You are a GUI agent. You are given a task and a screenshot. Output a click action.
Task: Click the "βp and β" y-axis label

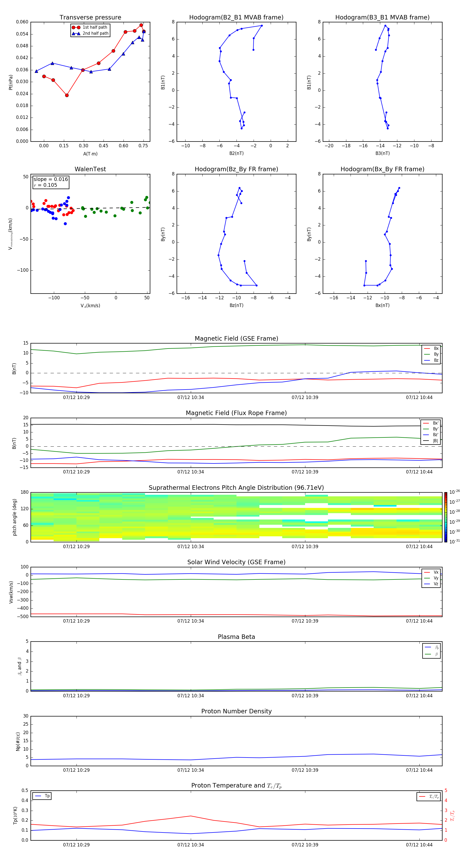20,667
